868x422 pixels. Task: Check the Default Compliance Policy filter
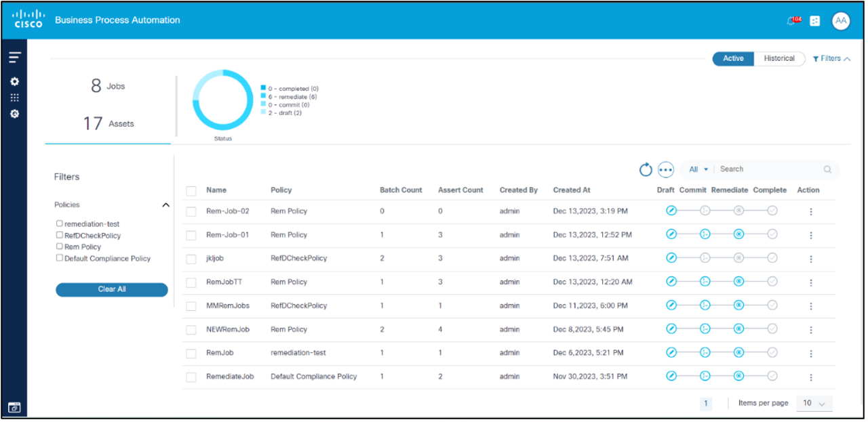pos(60,258)
